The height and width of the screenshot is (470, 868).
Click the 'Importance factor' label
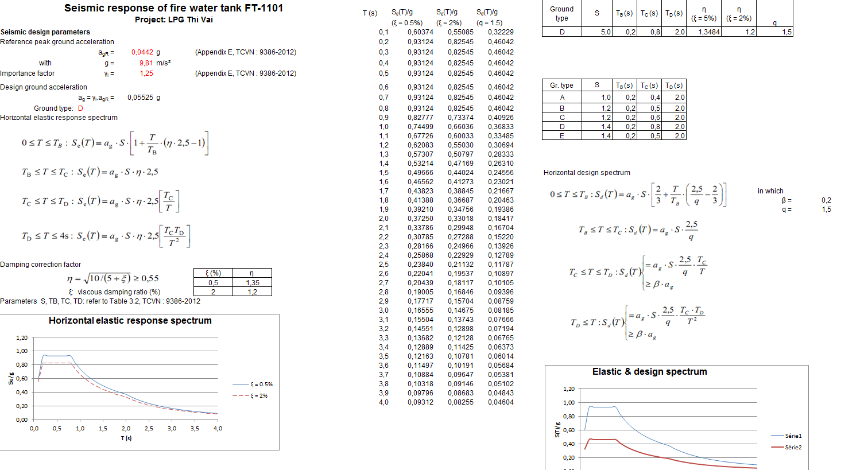click(28, 73)
